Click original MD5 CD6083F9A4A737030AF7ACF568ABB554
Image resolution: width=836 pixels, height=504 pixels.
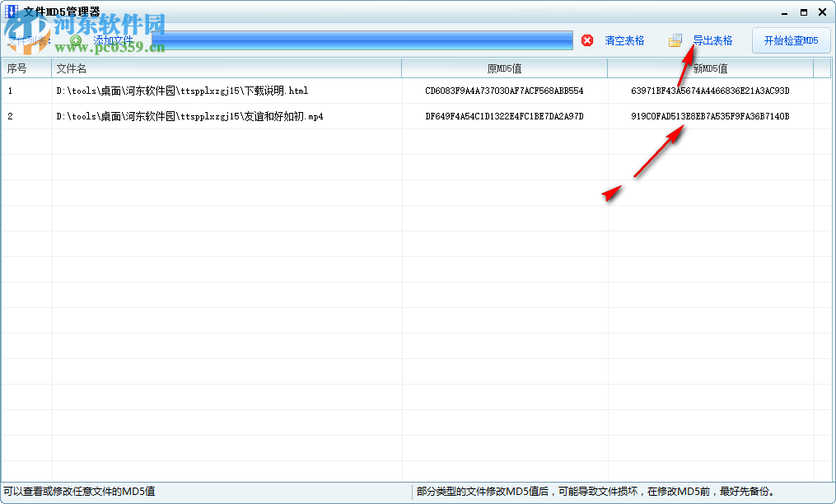pos(504,91)
